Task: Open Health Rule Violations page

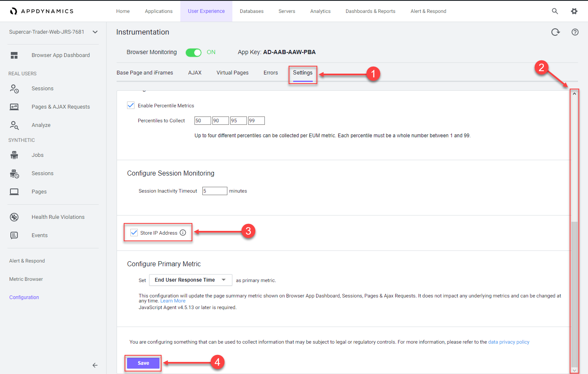Action: (x=58, y=217)
